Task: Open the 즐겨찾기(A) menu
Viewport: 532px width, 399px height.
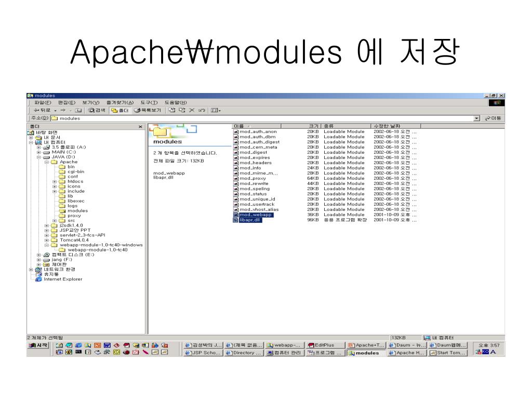Action: [x=120, y=102]
